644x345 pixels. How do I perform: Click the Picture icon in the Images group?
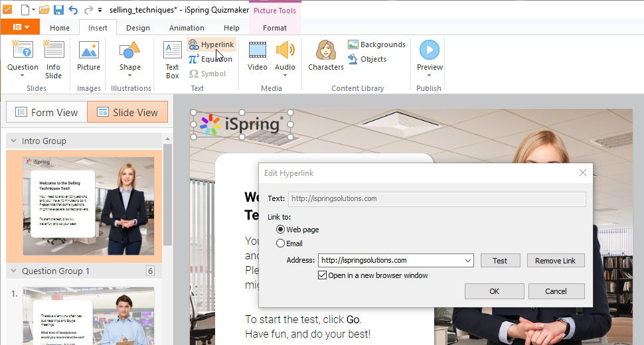coord(89,50)
